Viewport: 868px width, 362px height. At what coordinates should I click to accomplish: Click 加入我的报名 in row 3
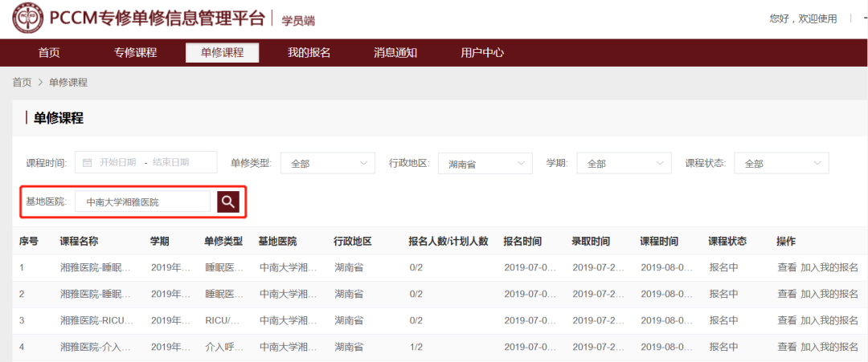(x=829, y=320)
